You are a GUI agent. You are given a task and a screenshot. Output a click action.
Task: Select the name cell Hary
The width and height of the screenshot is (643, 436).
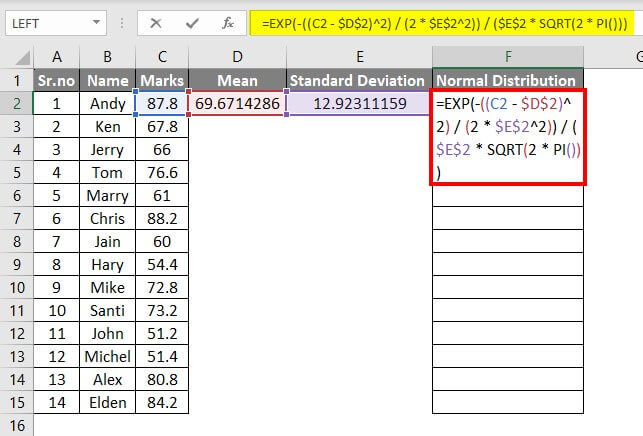[107, 264]
